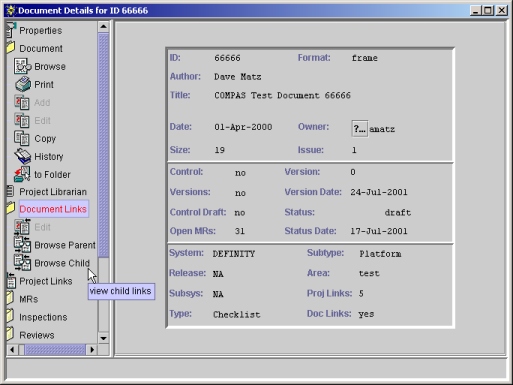Click the Proj Links value 5
Image resolution: width=513 pixels, height=385 pixels.
pos(361,294)
